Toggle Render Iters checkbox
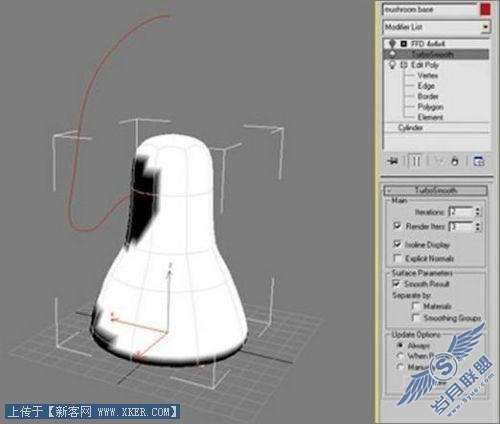The image size is (500, 424). pyautogui.click(x=397, y=226)
